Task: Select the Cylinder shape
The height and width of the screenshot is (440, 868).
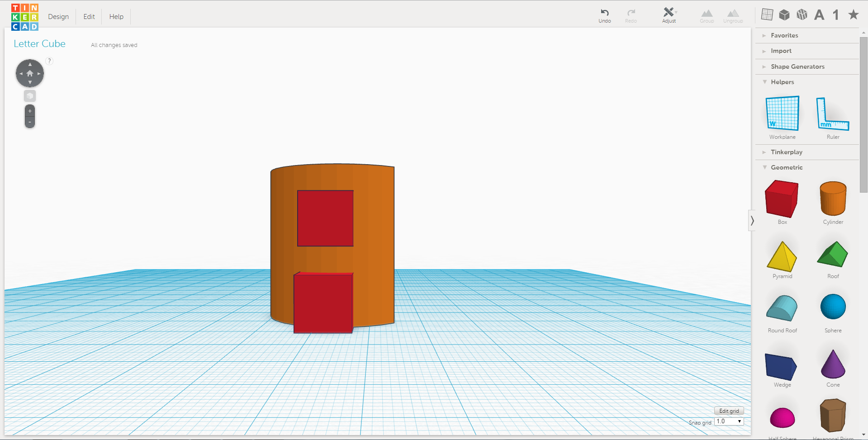Action: (832, 199)
